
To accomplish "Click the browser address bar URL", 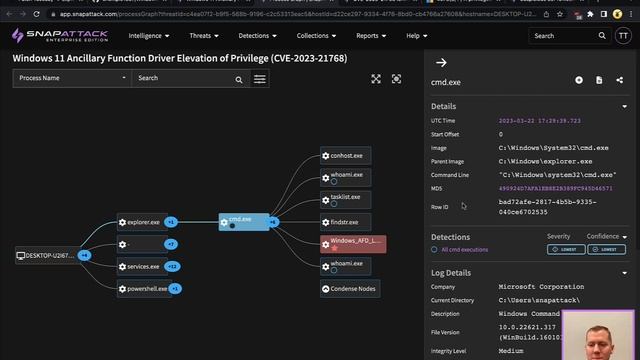I will [298, 14].
